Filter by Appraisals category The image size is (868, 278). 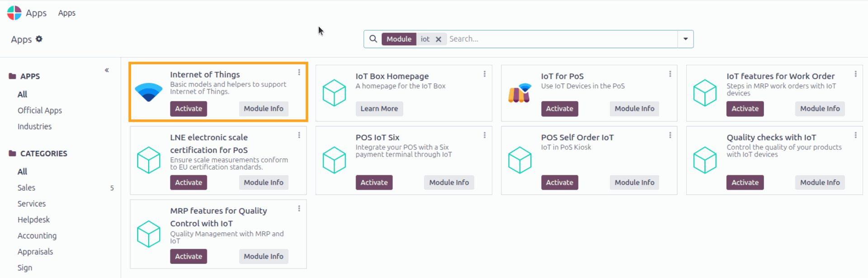35,252
